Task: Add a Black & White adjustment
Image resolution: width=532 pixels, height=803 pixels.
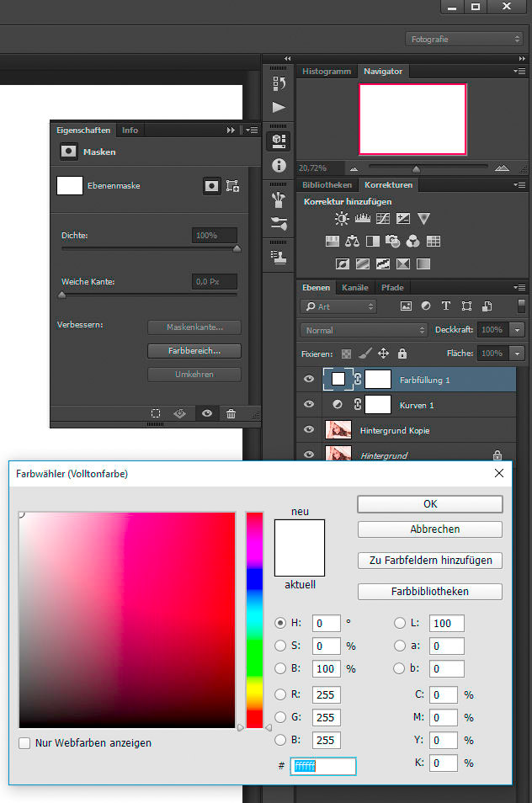Action: [373, 241]
